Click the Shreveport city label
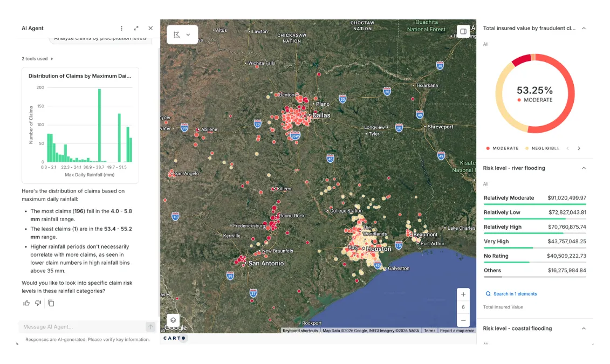This screenshot has height=364, width=610. [x=440, y=127]
